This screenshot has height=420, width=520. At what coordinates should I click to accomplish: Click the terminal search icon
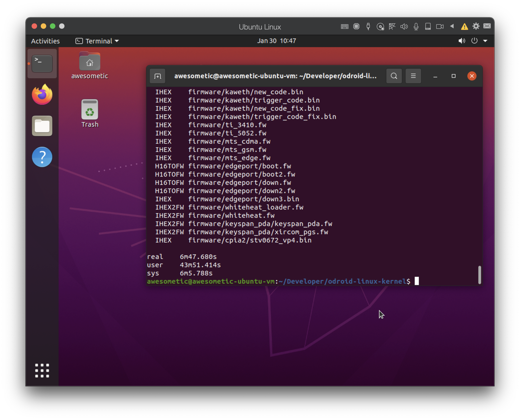[394, 76]
